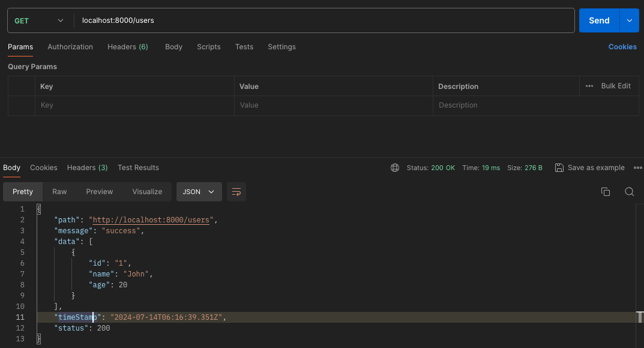Click the Key field in query params
The image size is (644, 348).
coord(134,105)
